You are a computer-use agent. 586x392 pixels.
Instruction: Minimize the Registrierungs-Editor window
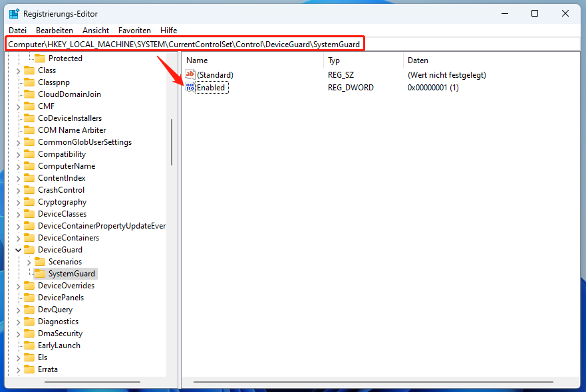point(505,14)
